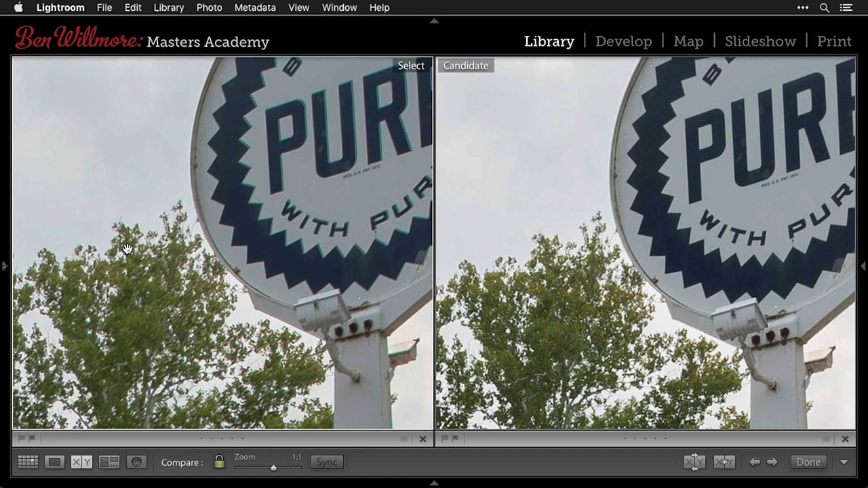The height and width of the screenshot is (488, 868).
Task: Open the Metadata menu
Action: click(x=255, y=7)
